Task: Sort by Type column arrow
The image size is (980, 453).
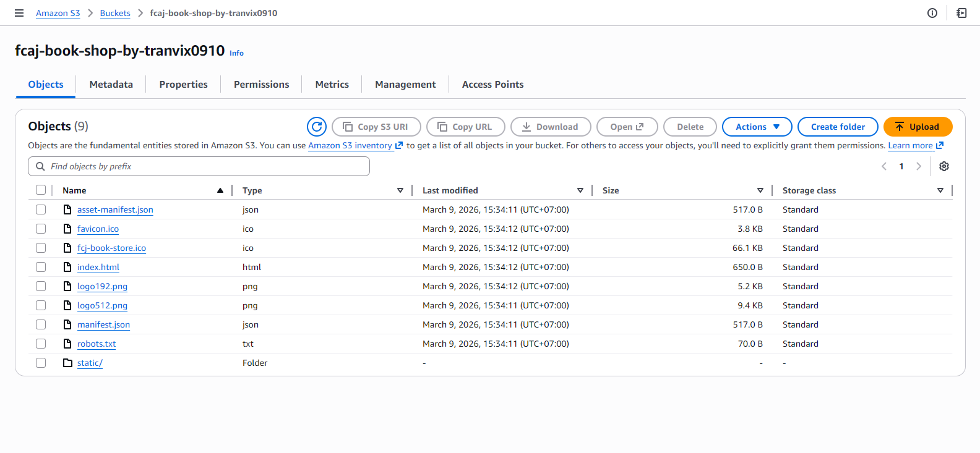Action: tap(400, 190)
